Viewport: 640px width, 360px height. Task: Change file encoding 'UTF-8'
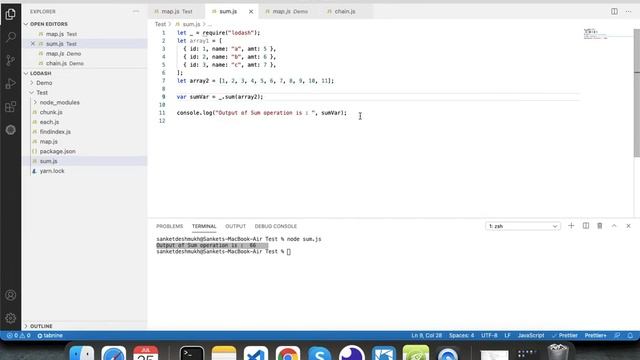[x=489, y=336]
